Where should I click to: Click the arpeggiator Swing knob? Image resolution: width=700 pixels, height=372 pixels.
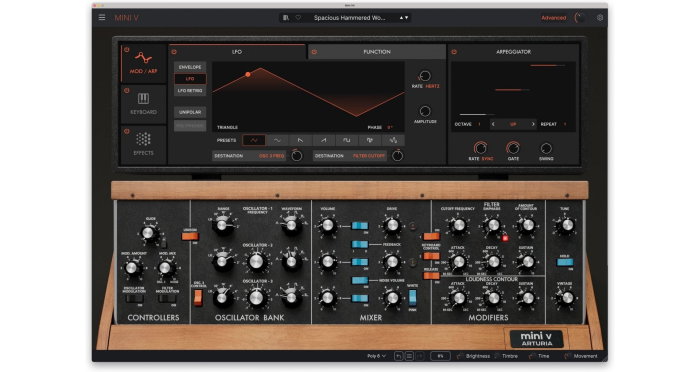[x=546, y=148]
